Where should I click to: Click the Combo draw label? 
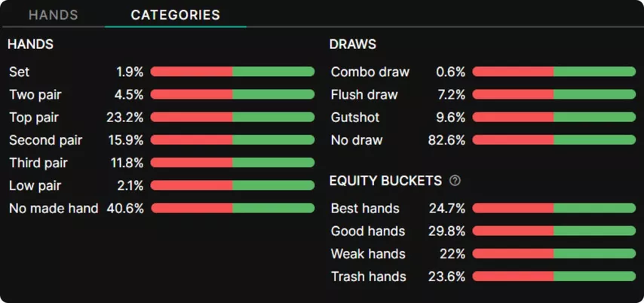[370, 72]
